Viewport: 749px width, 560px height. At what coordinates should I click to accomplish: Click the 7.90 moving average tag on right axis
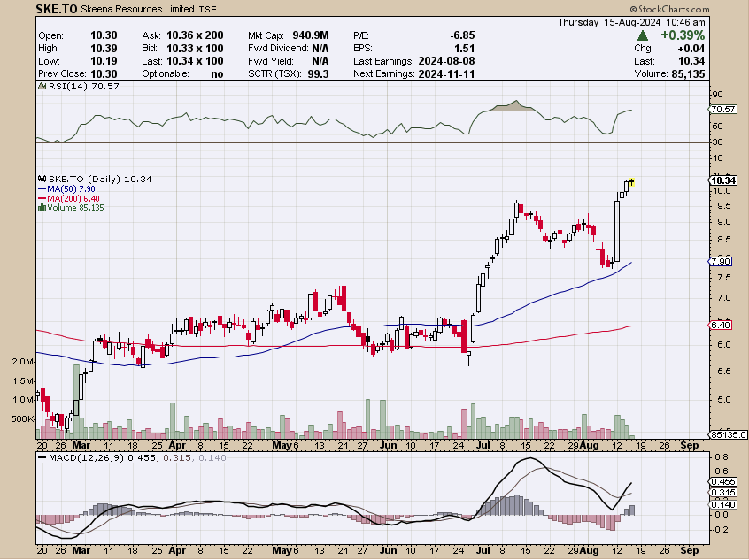[x=721, y=261]
